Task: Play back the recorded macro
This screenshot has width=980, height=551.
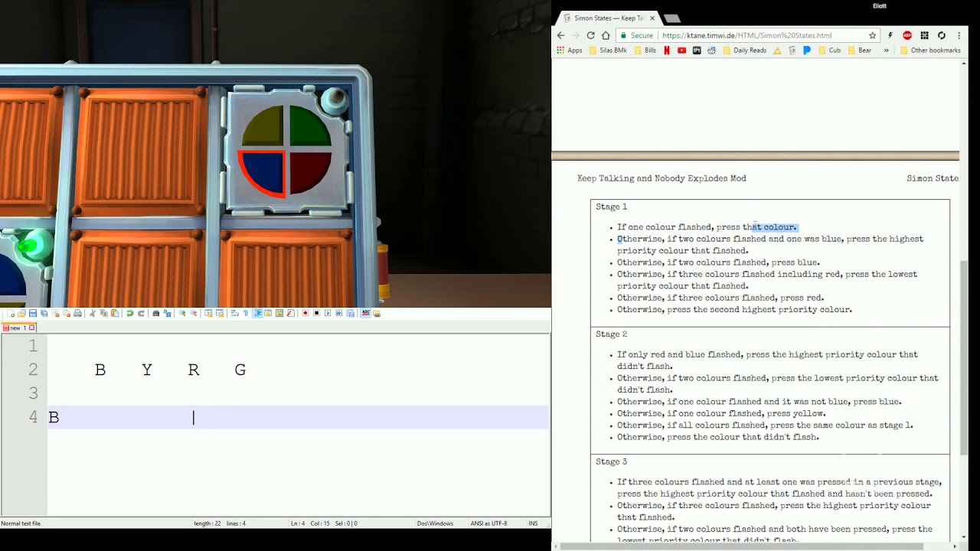Action: point(328,313)
